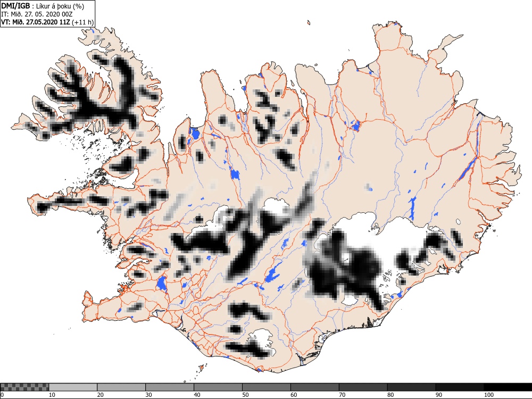Click the VT valid time 11Z text
The width and height of the screenshot is (532, 399).
(35, 22)
